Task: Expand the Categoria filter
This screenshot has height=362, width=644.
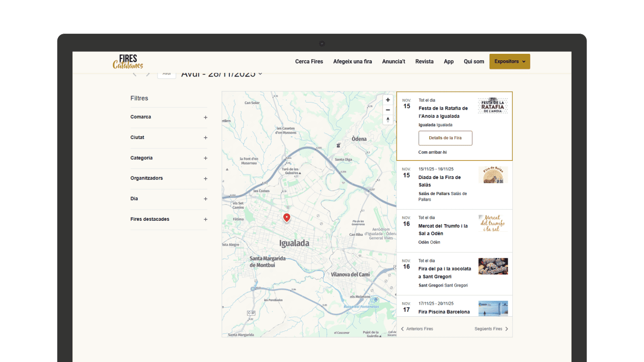Action: (x=205, y=158)
